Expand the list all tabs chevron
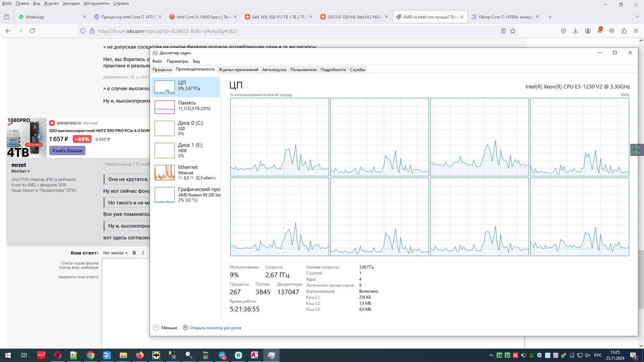644x362 pixels. tap(637, 17)
